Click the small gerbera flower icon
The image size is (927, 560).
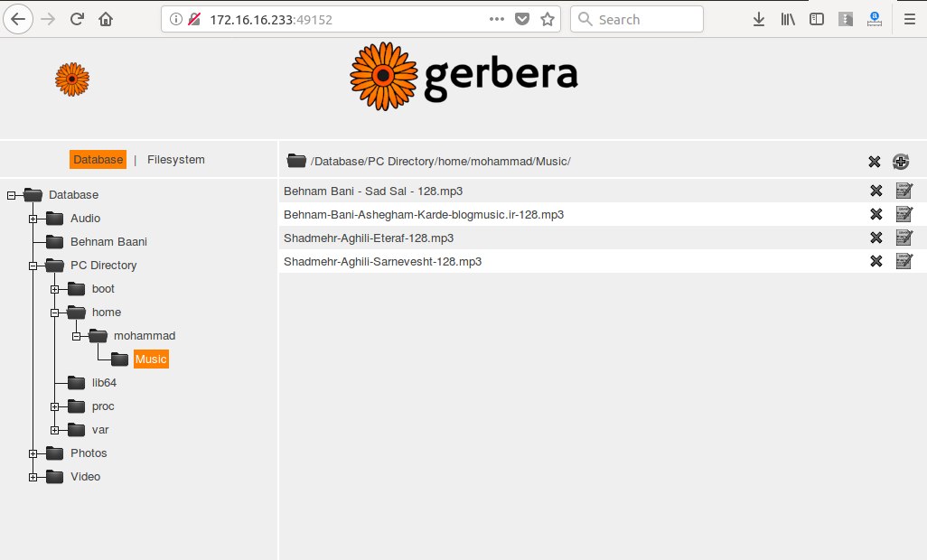pyautogui.click(x=72, y=79)
